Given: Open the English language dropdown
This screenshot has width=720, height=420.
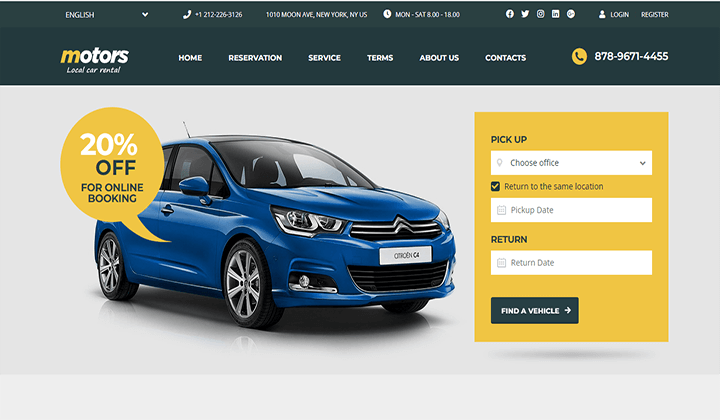Looking at the screenshot, I should (107, 15).
